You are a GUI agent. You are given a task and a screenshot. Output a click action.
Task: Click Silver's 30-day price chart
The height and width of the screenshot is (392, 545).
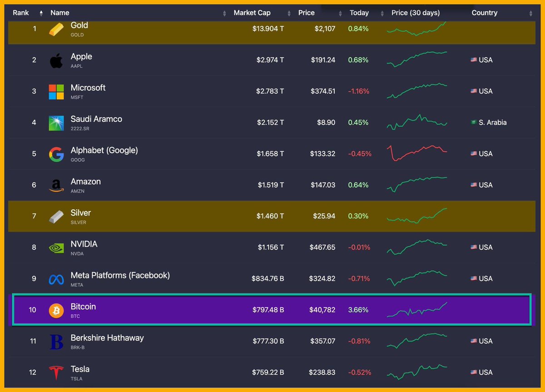[x=417, y=215]
